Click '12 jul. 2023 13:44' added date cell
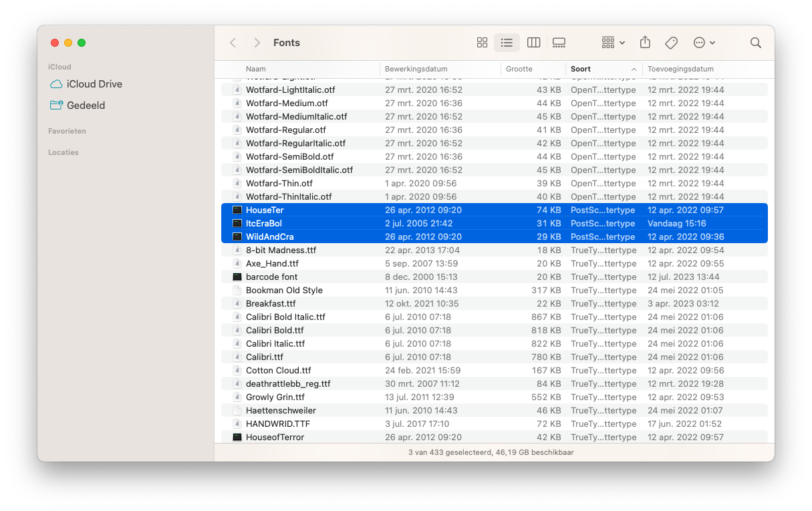Viewport: 812px width, 511px height. [684, 277]
